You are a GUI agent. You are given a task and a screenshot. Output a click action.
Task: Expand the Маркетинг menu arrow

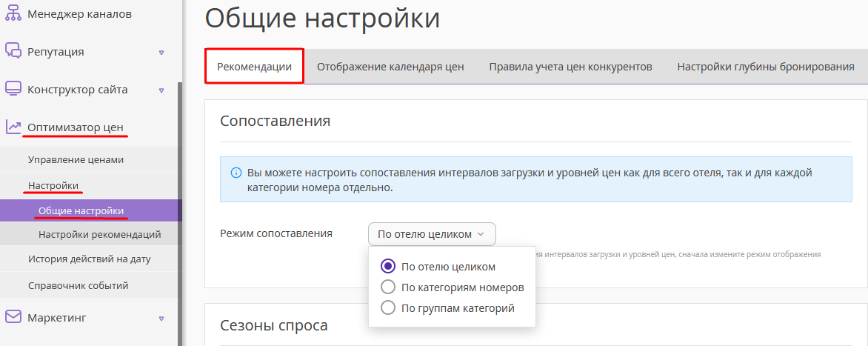161,319
